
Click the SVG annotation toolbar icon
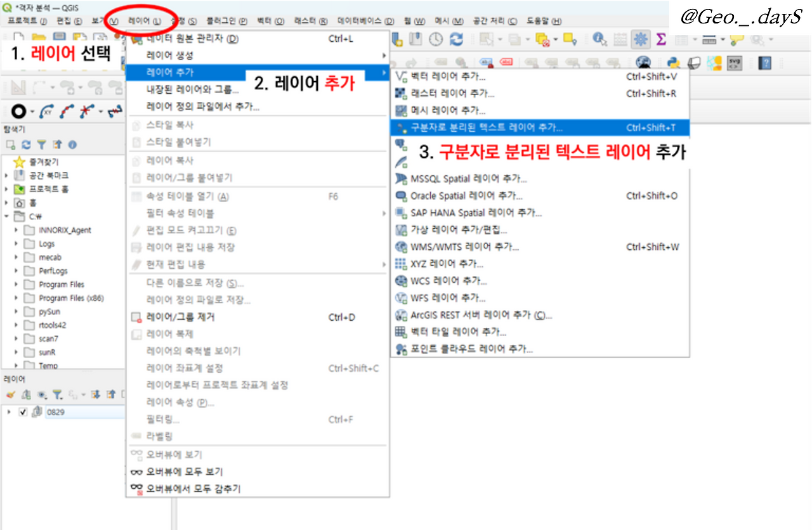click(x=735, y=61)
